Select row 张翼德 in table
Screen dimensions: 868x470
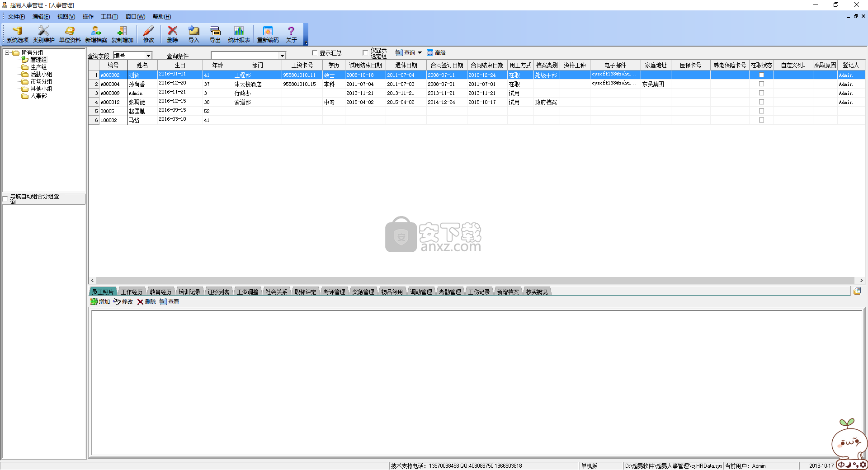[x=476, y=102]
